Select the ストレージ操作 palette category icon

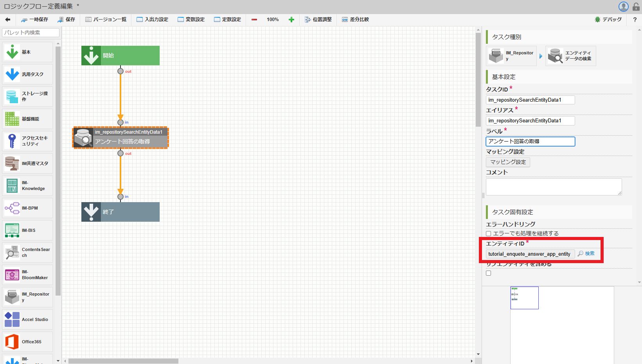[x=12, y=97]
